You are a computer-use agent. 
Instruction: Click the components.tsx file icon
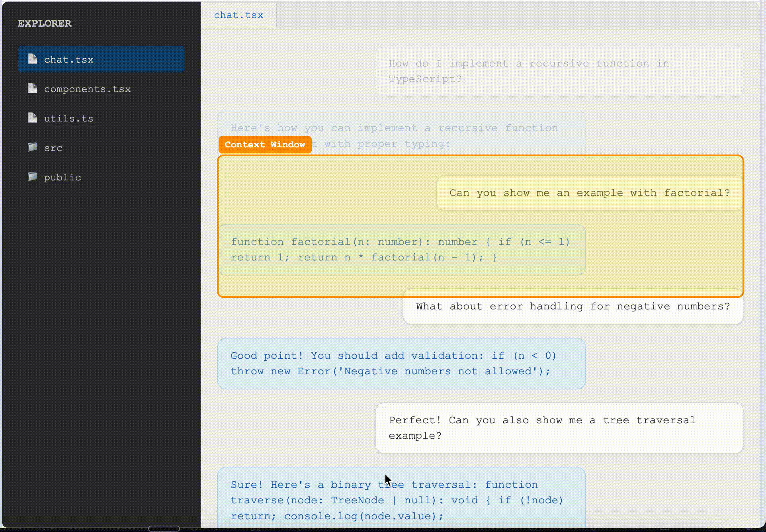33,88
